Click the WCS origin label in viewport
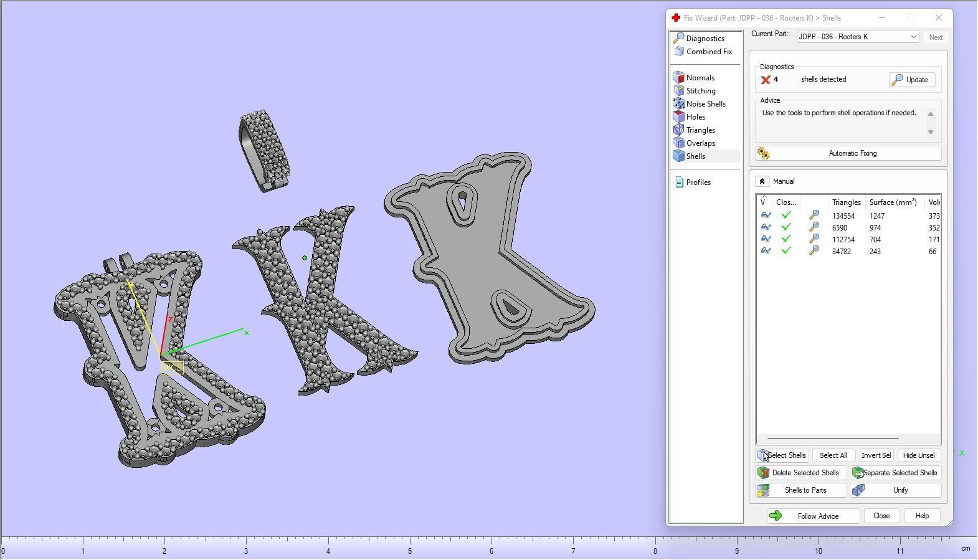 [172, 368]
